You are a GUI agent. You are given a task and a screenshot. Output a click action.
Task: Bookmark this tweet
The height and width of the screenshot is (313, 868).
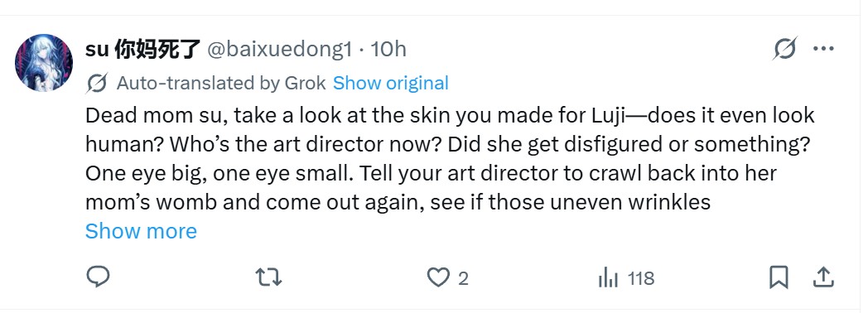(779, 277)
